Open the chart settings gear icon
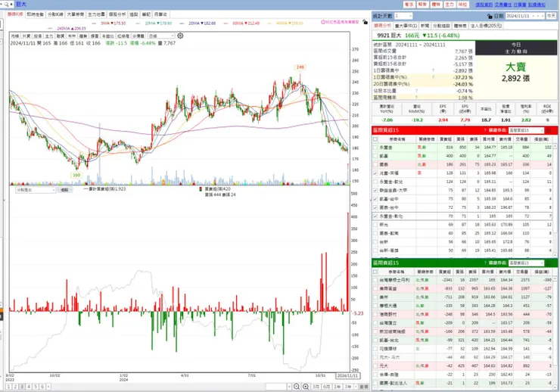This screenshot has width=560, height=392. 180,36
